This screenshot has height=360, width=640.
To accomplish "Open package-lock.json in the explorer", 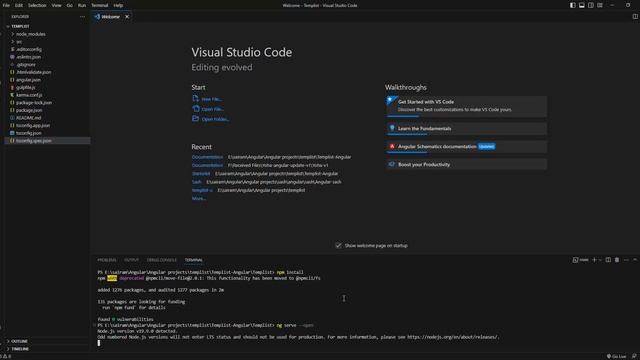I will (34, 102).
